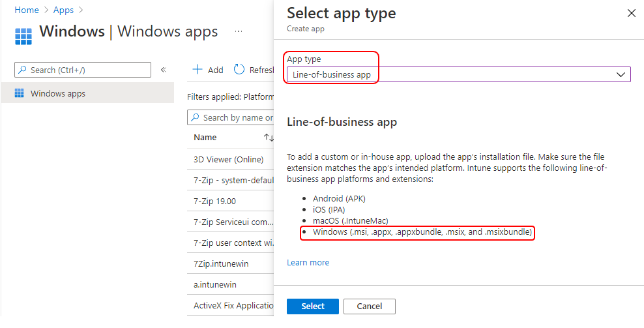Click the Windows (.msi, .appx) list entry
Image resolution: width=644 pixels, height=328 pixels.
[x=422, y=232]
